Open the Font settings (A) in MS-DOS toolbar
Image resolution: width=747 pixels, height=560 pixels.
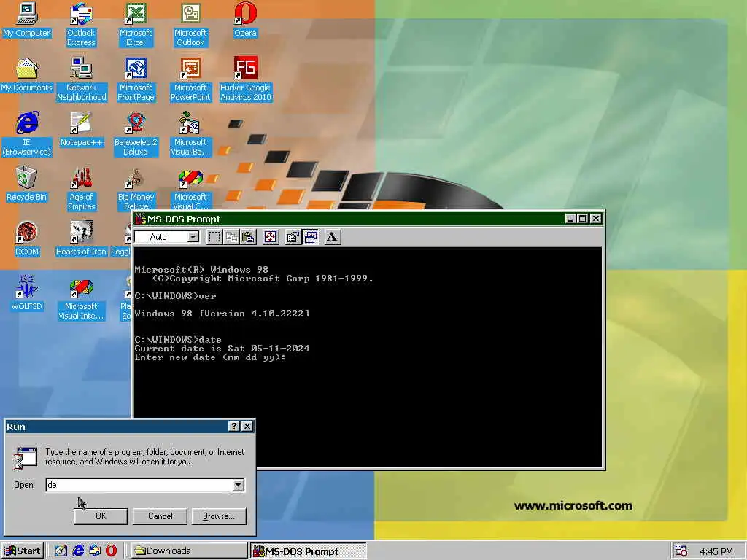332,237
